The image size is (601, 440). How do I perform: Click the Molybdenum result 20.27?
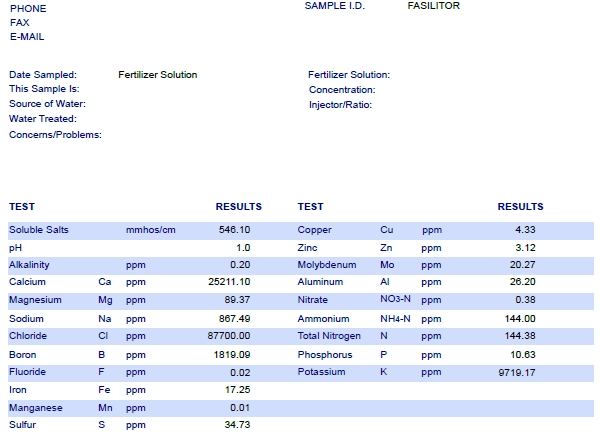[523, 265]
